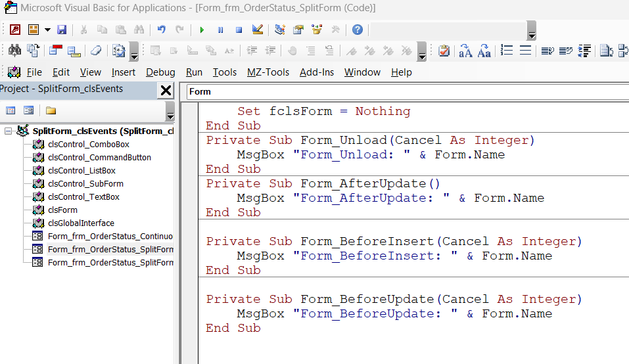Pause execution with the Break button
The height and width of the screenshot is (364, 629).
coord(220,30)
